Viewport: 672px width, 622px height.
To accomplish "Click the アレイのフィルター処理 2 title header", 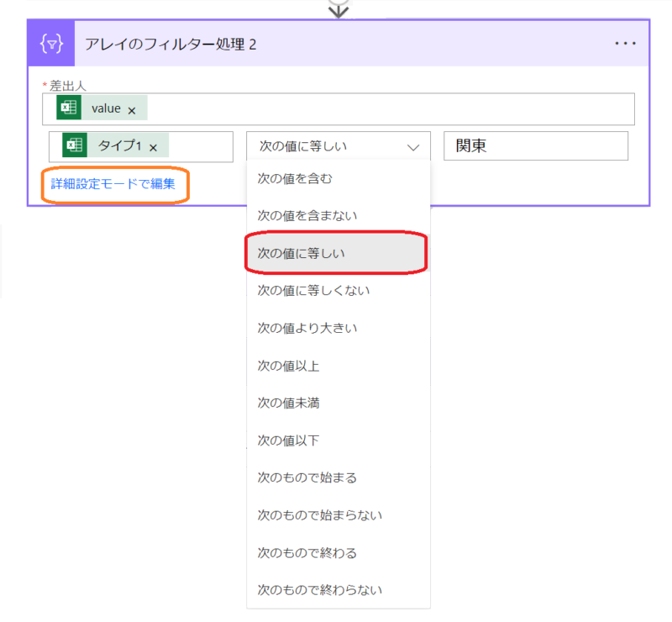I will 171,44.
